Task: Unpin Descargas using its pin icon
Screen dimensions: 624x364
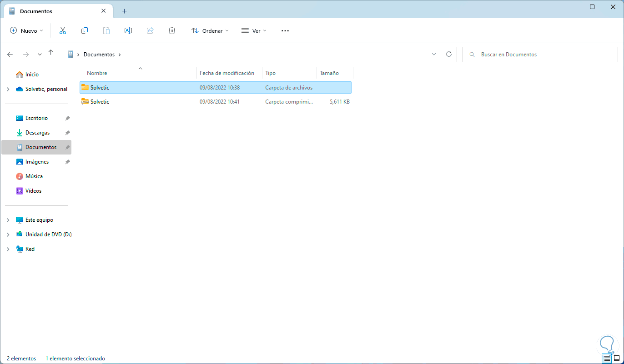Action: [67, 133]
